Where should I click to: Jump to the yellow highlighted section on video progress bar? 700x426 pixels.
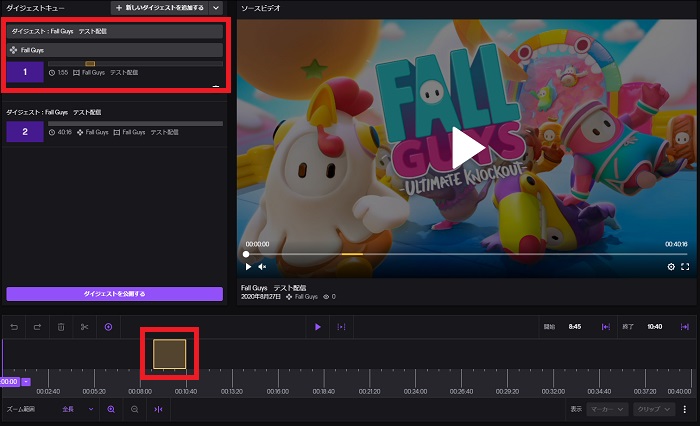352,254
